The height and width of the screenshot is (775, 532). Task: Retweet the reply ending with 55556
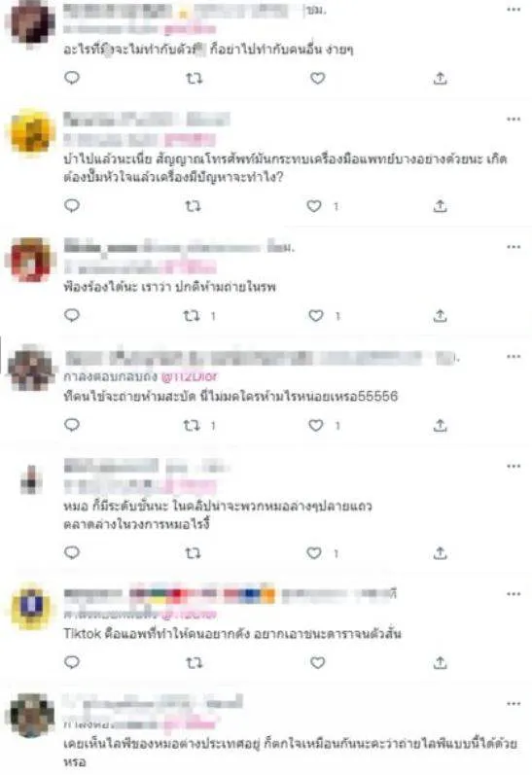coord(192,425)
